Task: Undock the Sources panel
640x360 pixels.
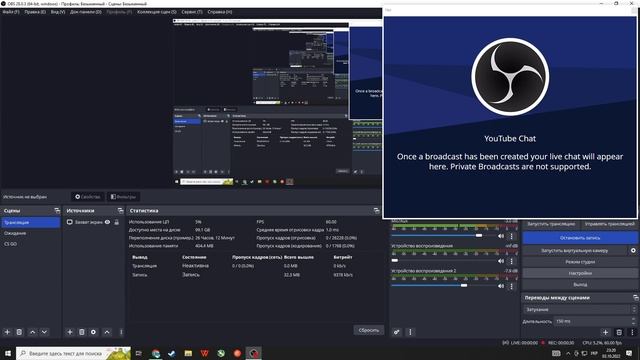Action: (120, 211)
